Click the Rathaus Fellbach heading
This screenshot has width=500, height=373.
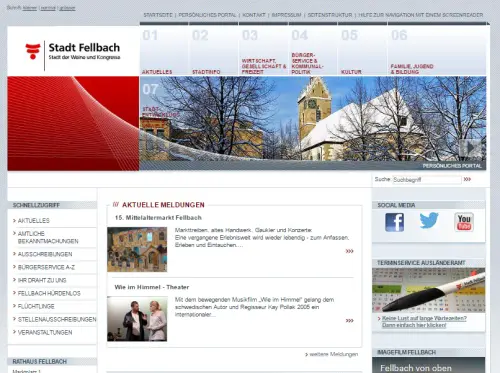[40, 362]
